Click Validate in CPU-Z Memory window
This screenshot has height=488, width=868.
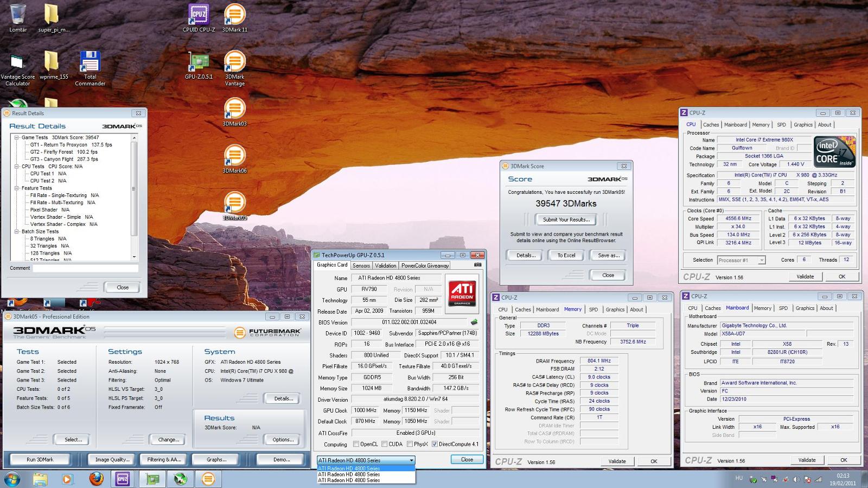click(617, 461)
